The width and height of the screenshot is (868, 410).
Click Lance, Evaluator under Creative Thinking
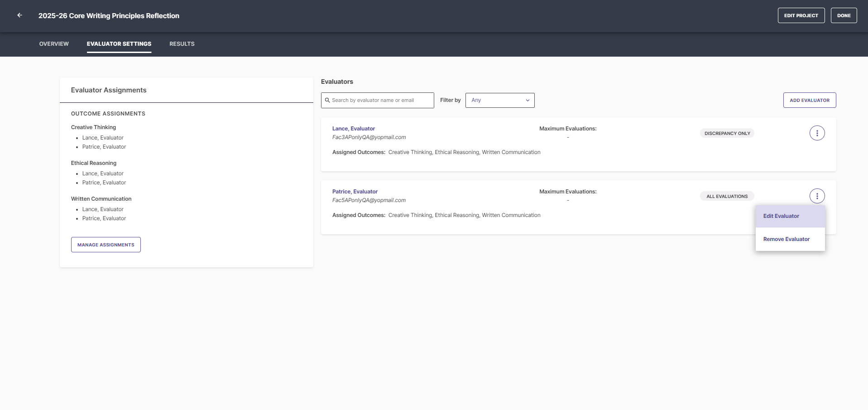pos(103,138)
